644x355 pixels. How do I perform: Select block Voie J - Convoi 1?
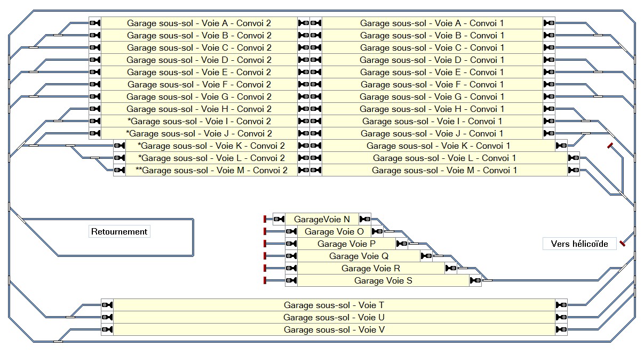pyautogui.click(x=433, y=133)
